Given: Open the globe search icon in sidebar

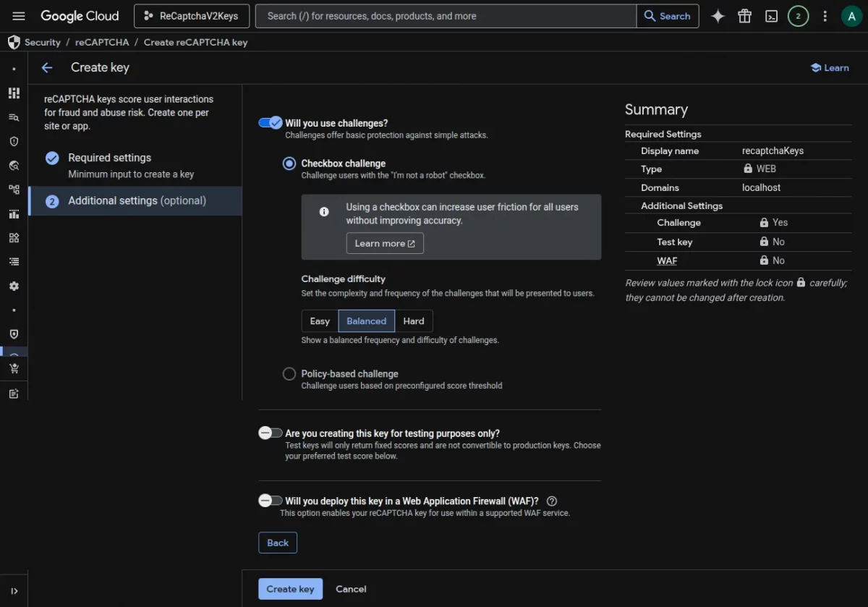Looking at the screenshot, I should [14, 166].
